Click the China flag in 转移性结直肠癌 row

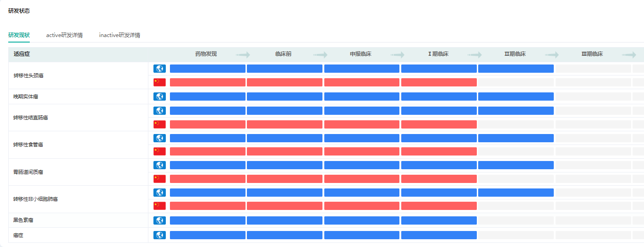(159, 124)
